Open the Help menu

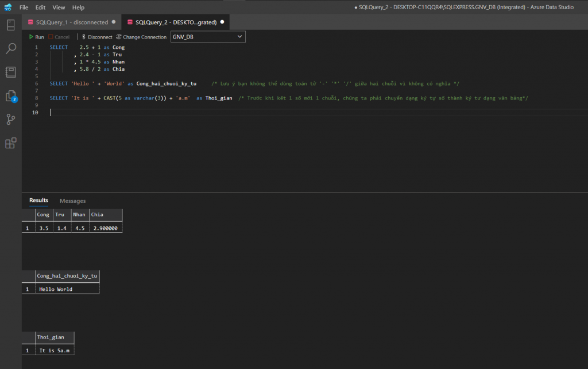[x=79, y=7]
